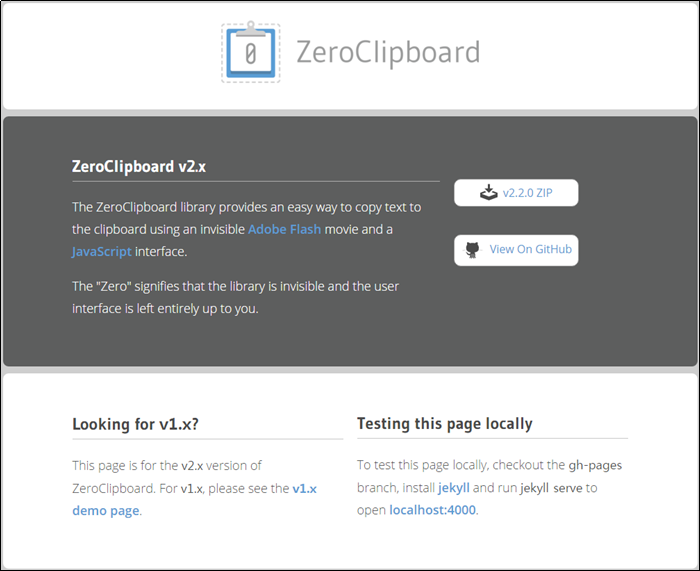Viewport: 700px width, 571px height.
Task: Open the v1.x demo page link
Action: [x=194, y=499]
